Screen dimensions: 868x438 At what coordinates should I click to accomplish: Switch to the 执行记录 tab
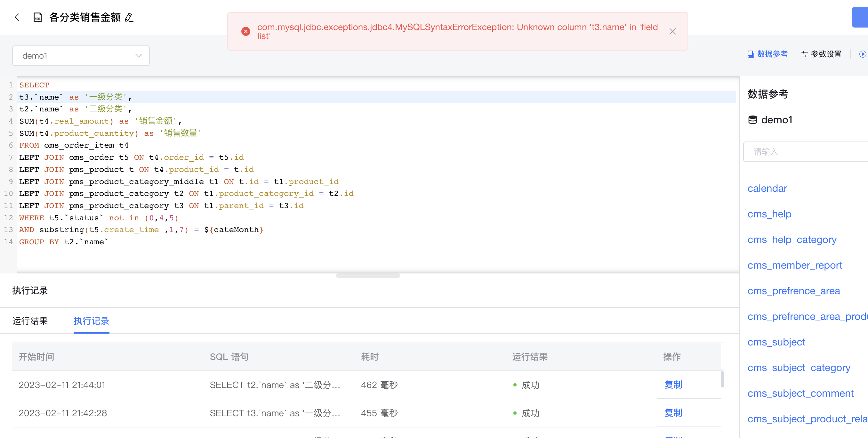[91, 321]
